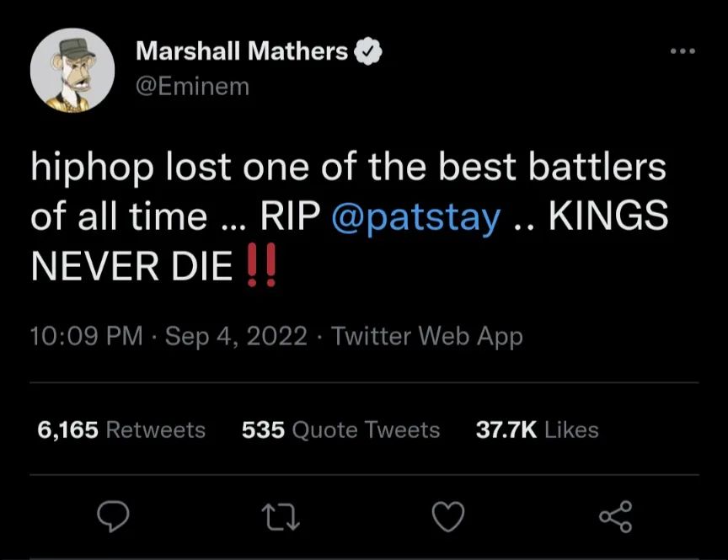View the 535 Quote Tweets list
Screen dimensions: 728x560
click(340, 429)
